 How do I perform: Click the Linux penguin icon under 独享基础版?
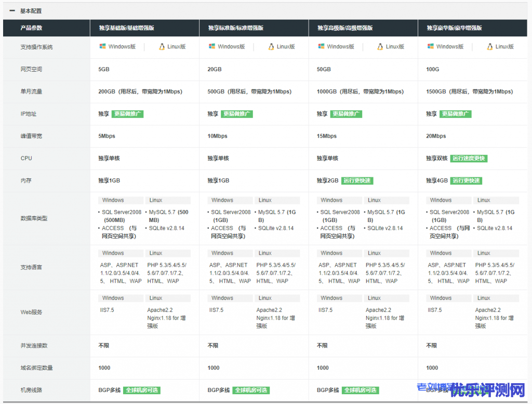pos(162,46)
